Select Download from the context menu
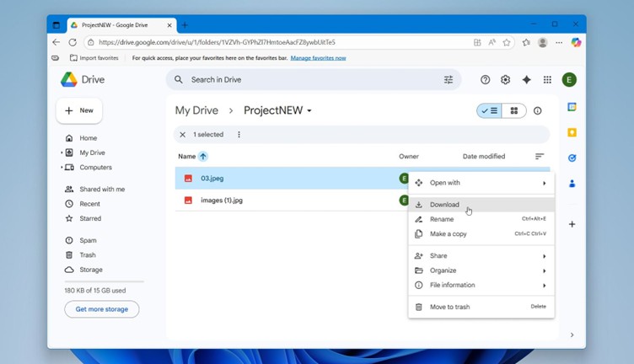634x364 pixels. point(445,205)
